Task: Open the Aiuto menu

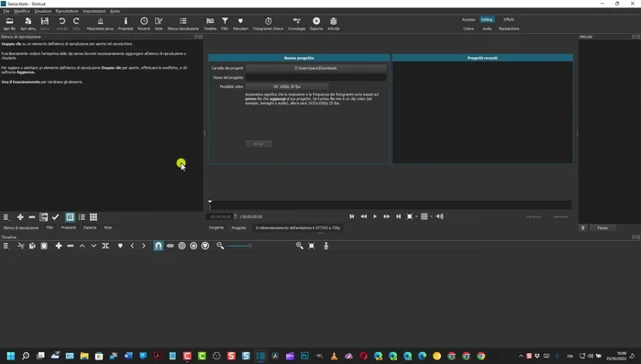Action: [115, 11]
